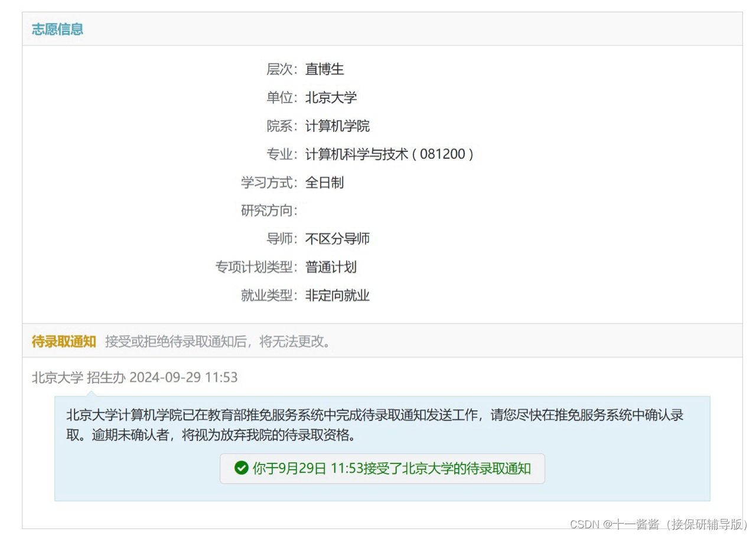Select the value 非定向就业
756x536 pixels.
point(337,295)
